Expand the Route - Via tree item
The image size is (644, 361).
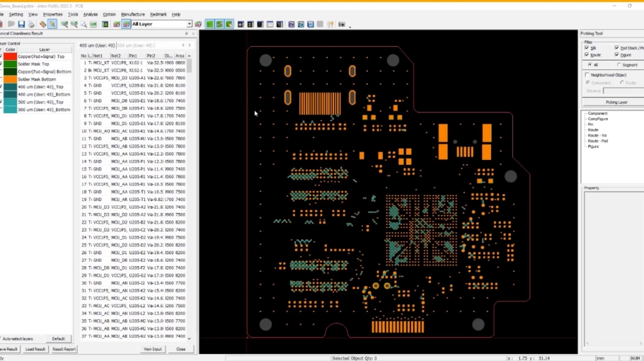(597, 135)
